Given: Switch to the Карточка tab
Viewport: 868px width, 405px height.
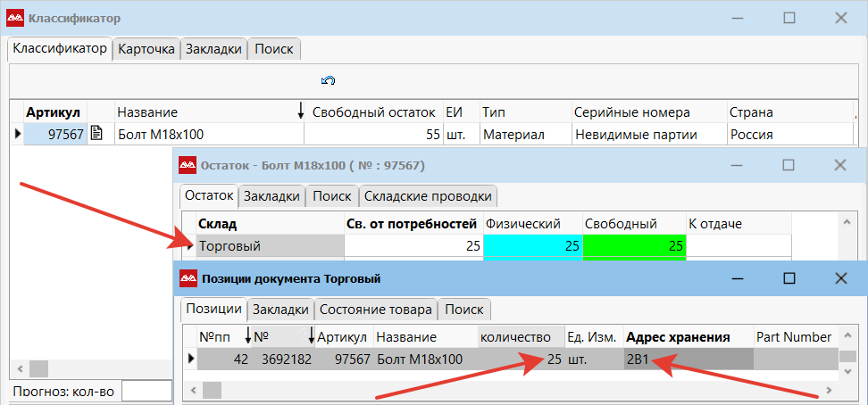Looking at the screenshot, I should point(146,49).
